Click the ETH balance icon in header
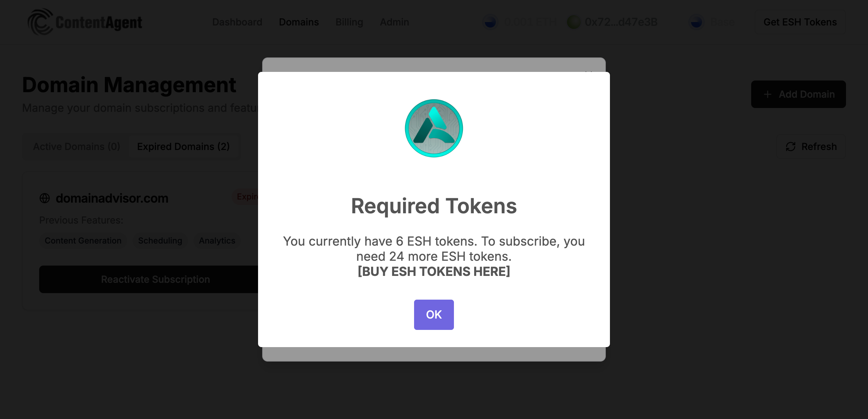The height and width of the screenshot is (419, 868). click(x=490, y=22)
